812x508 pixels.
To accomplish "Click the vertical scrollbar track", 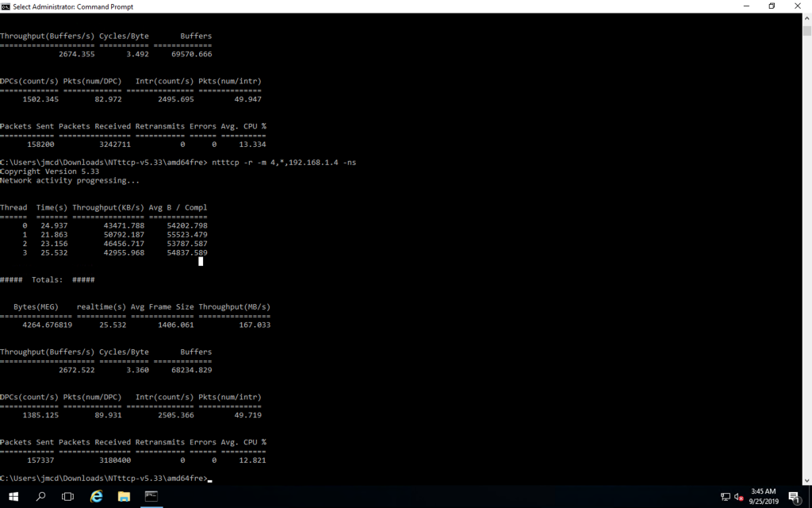I will pos(806,238).
